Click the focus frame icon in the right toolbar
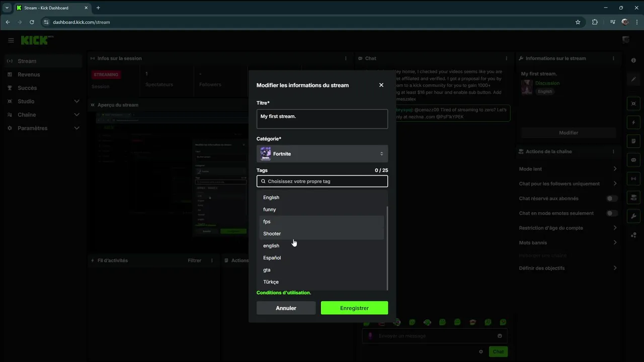Screen dimensions: 644x362 pos(633,104)
